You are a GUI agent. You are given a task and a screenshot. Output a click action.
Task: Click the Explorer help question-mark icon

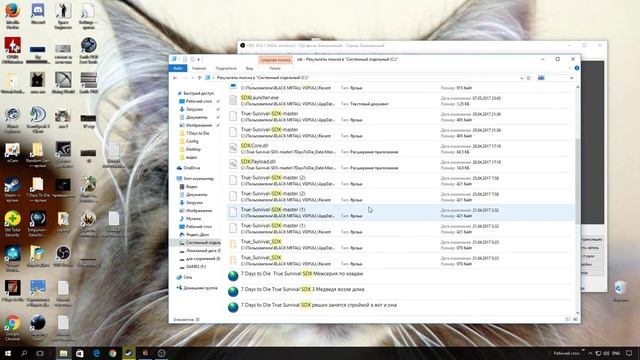point(577,68)
